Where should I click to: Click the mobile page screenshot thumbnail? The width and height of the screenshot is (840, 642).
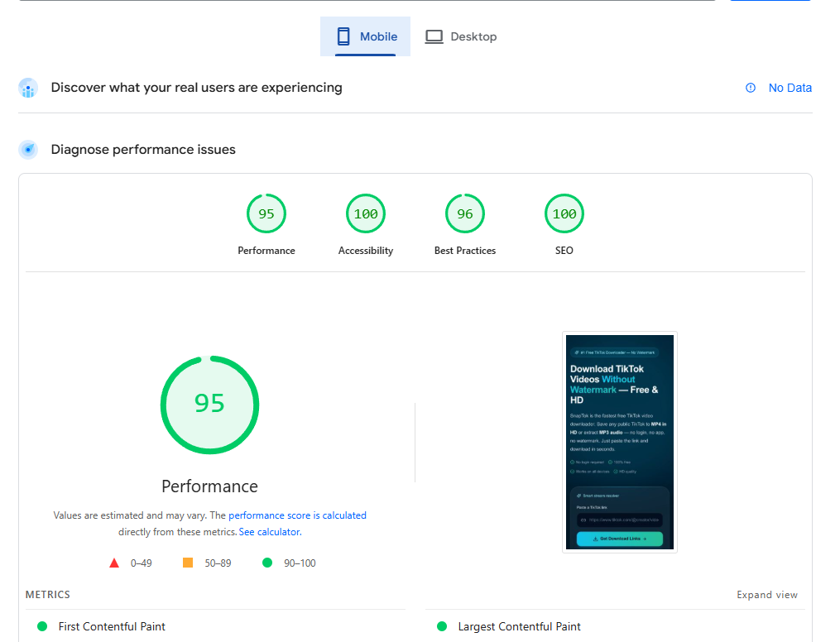coord(620,443)
